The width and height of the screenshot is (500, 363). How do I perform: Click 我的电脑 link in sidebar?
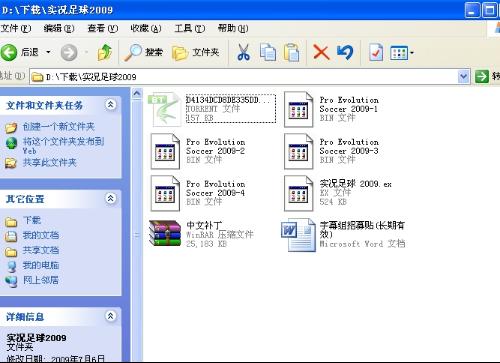click(x=41, y=265)
